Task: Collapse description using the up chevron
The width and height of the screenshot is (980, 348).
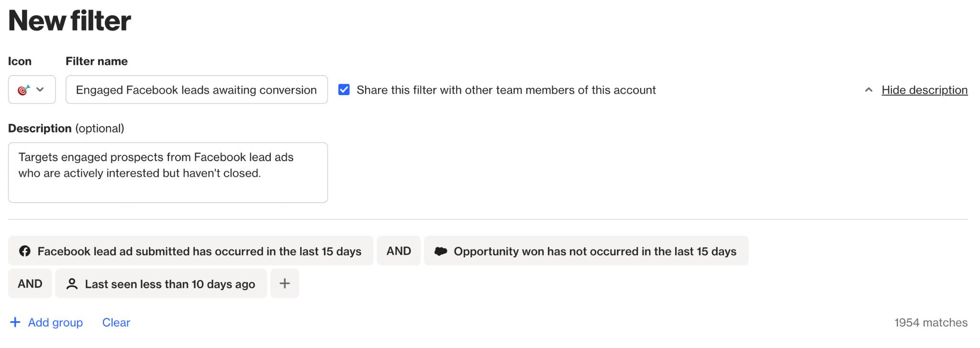Action: 869,90
